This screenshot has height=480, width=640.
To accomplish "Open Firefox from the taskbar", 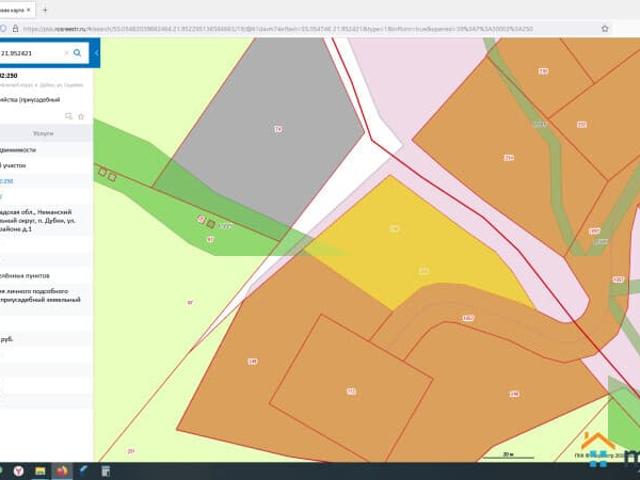I will click(62, 471).
